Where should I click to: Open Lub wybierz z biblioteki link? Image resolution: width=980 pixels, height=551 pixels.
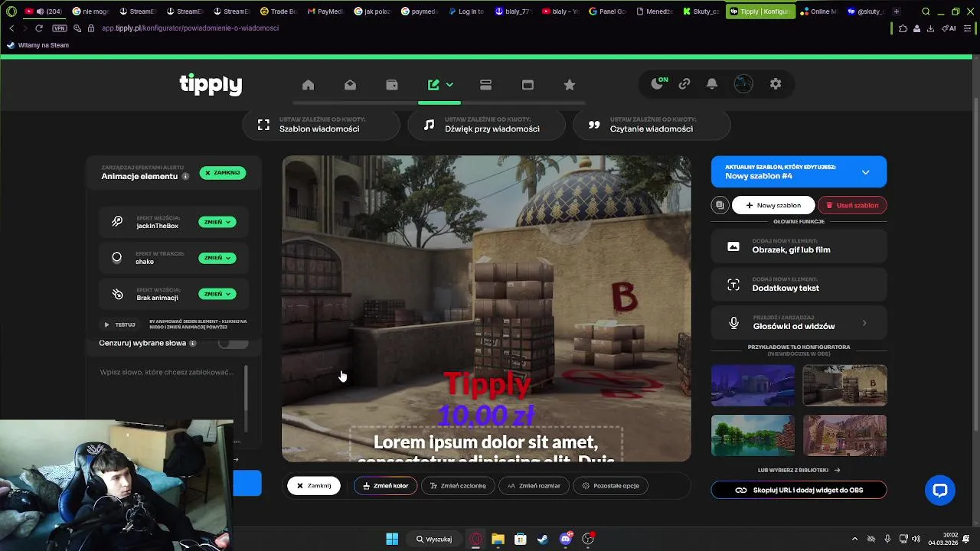799,471
